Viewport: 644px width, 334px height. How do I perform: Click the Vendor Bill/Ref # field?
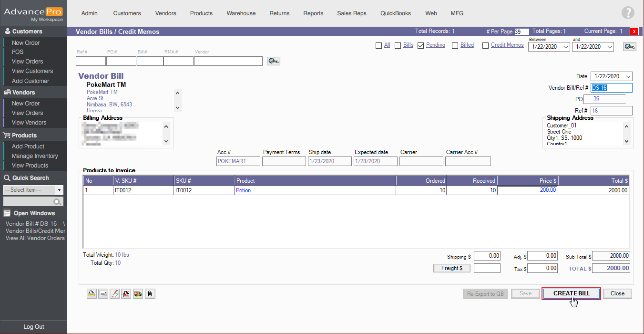[x=611, y=88]
